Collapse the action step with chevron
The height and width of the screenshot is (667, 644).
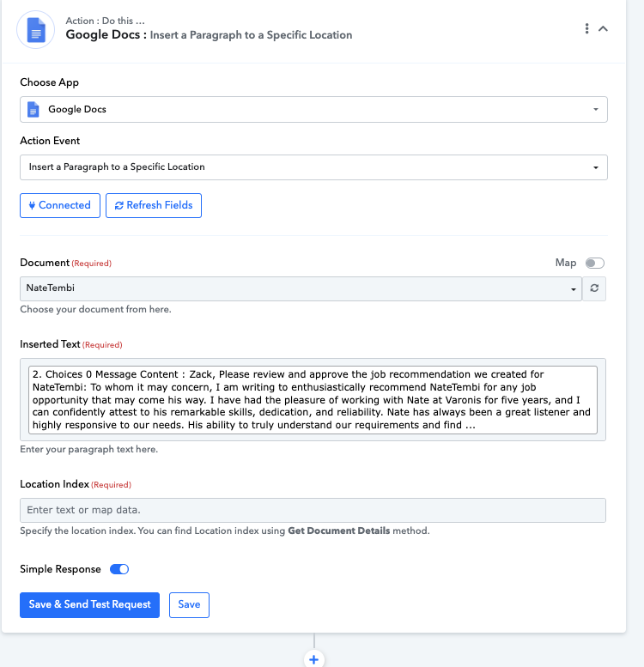(x=603, y=28)
